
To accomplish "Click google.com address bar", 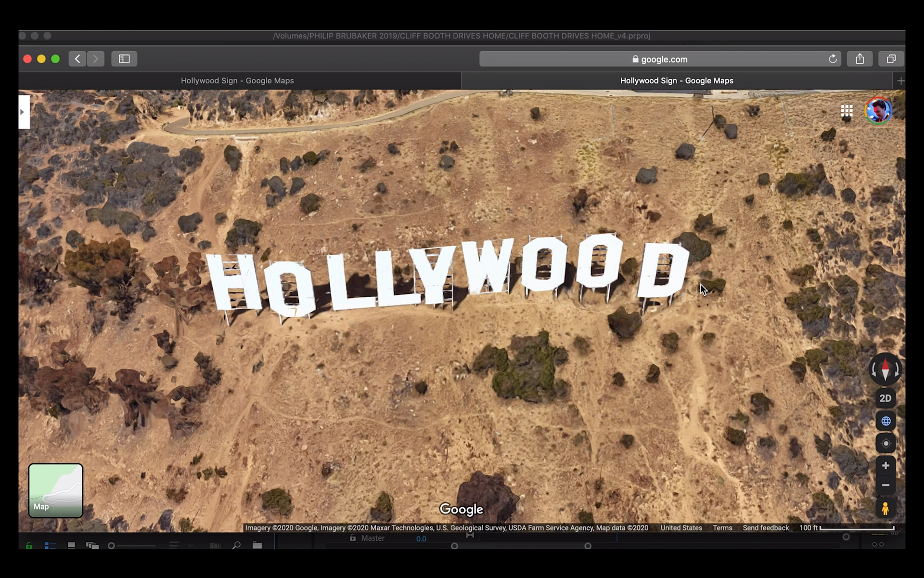I will tap(659, 59).
